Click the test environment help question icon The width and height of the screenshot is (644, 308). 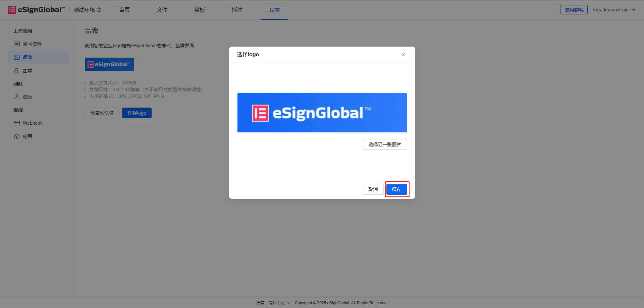[99, 10]
